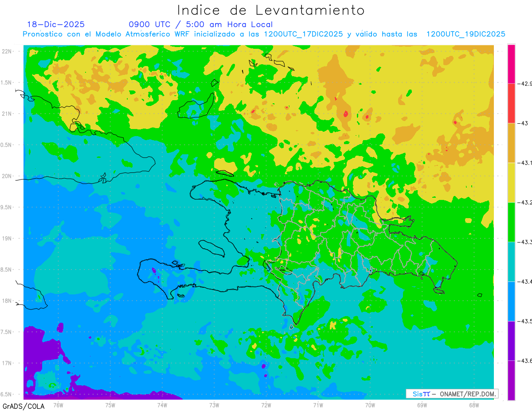Select the teal legend swatch above -43.4
The image size is (532, 411).
coord(511,261)
